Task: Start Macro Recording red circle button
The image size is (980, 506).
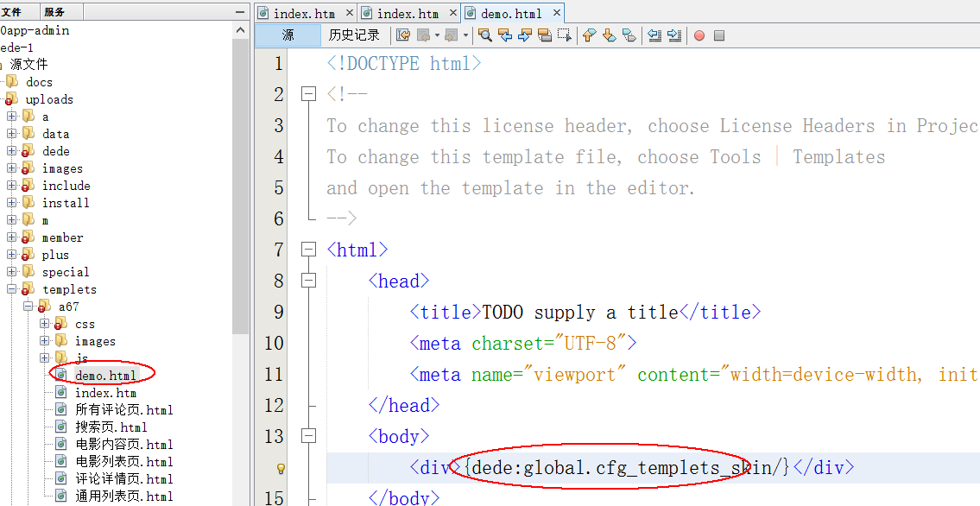Action: pos(699,35)
